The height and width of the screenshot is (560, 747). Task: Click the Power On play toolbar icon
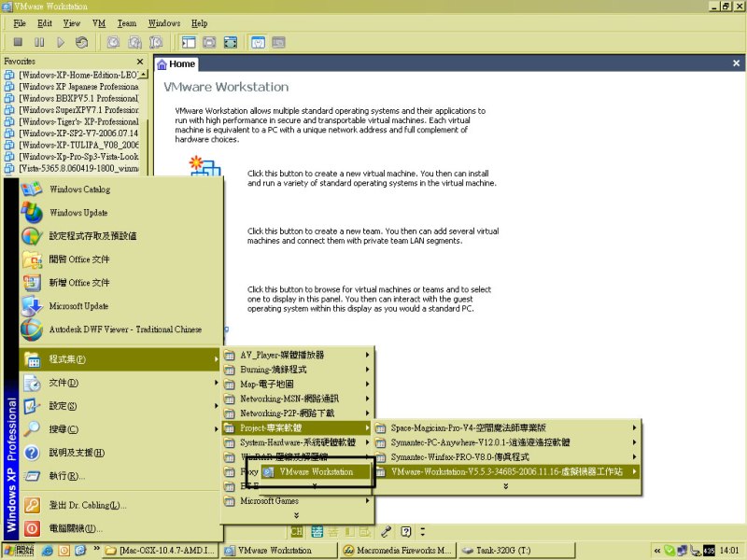[x=61, y=42]
